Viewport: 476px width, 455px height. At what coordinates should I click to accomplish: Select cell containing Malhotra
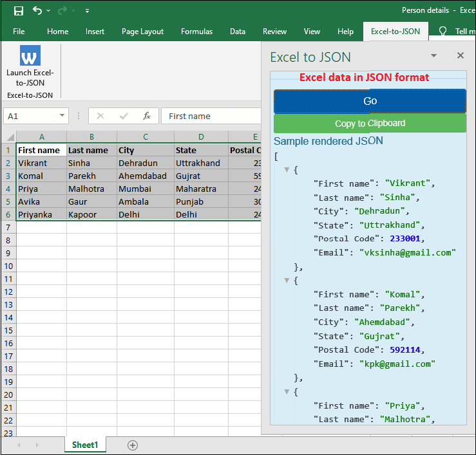pos(91,189)
